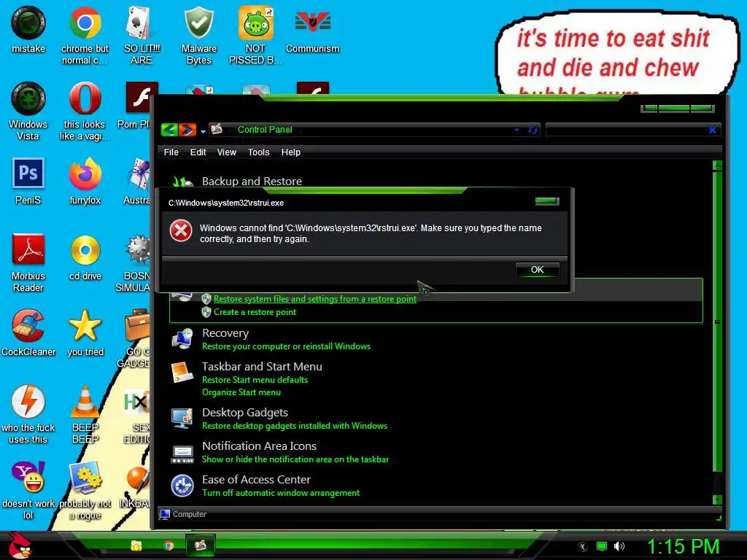
Task: Click the green monitor tray icon
Action: (x=602, y=546)
